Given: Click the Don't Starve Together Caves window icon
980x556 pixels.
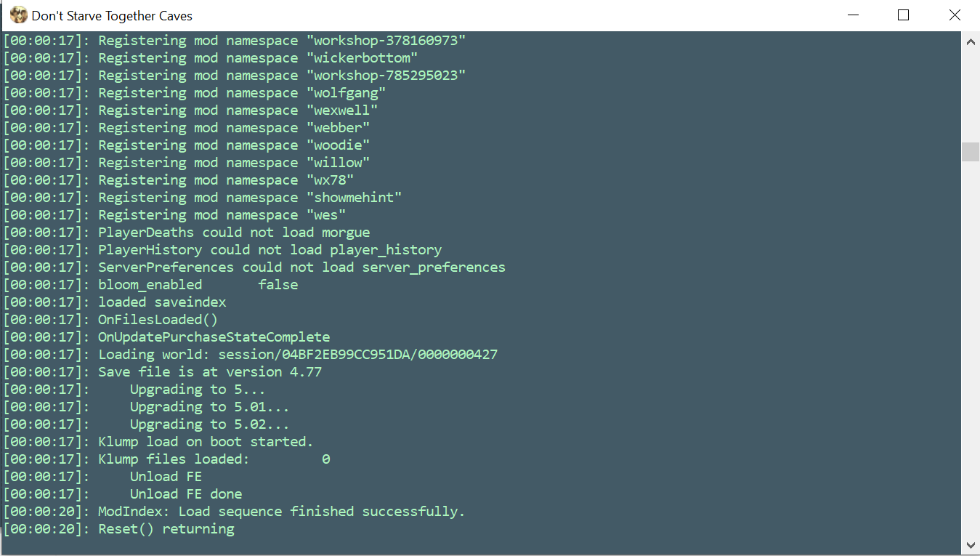Looking at the screenshot, I should (x=18, y=15).
